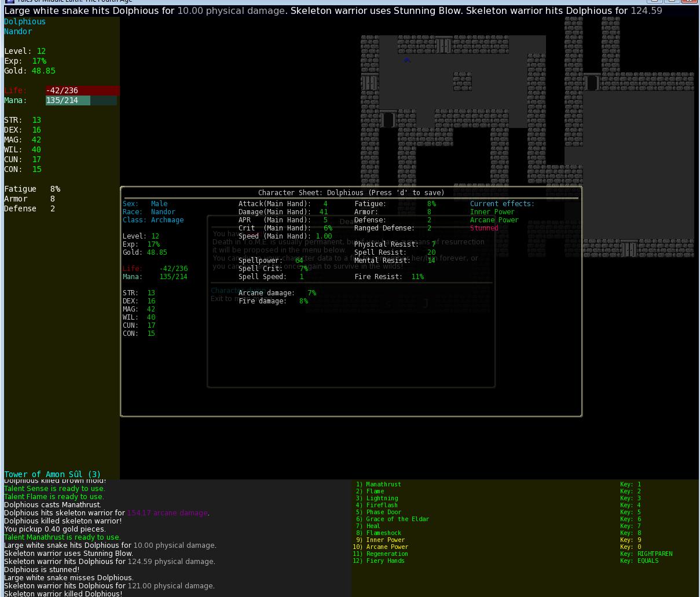Click the 'Arcane damage: 7%' line
The width and height of the screenshot is (700, 597).
(277, 293)
